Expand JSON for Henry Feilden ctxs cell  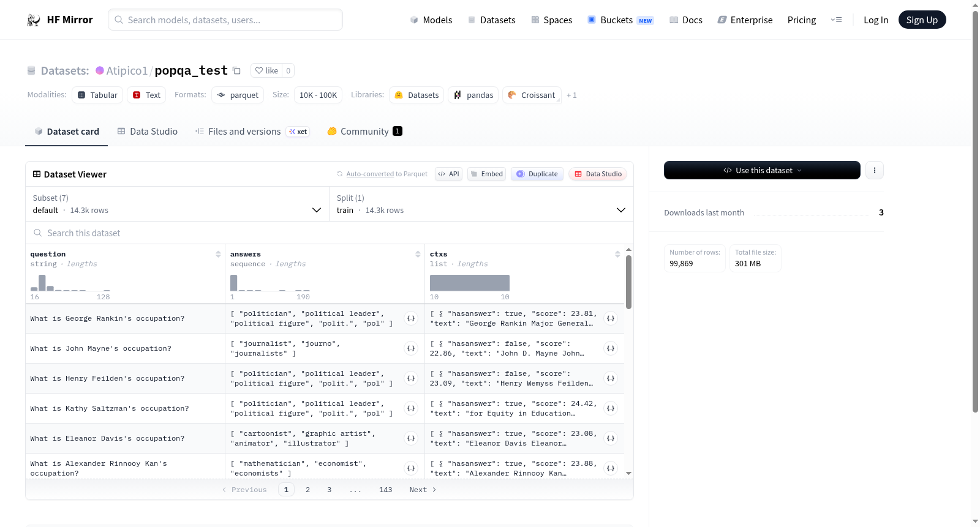point(611,378)
